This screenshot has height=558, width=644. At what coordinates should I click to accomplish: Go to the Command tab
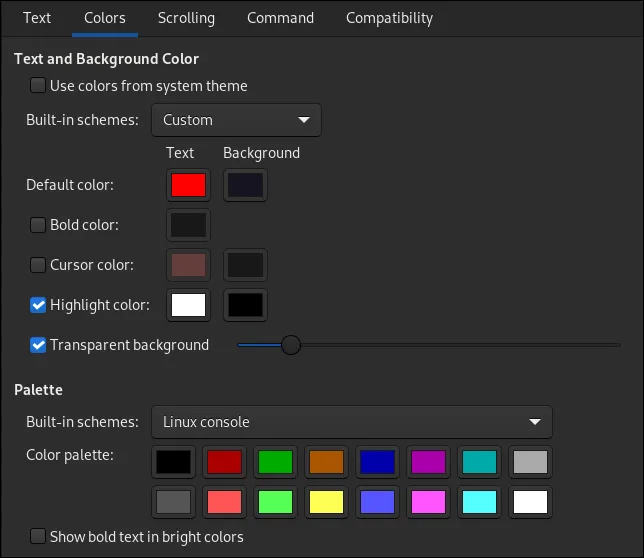pos(280,18)
